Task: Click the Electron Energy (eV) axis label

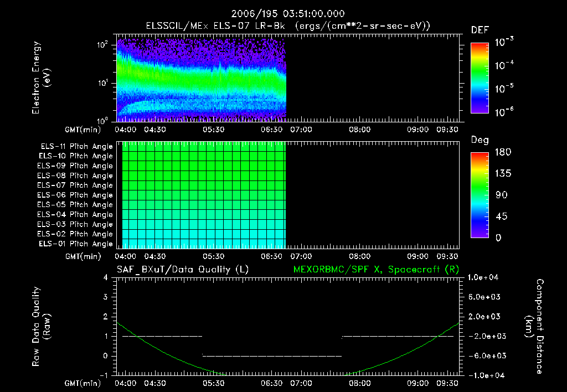Action: (41, 78)
